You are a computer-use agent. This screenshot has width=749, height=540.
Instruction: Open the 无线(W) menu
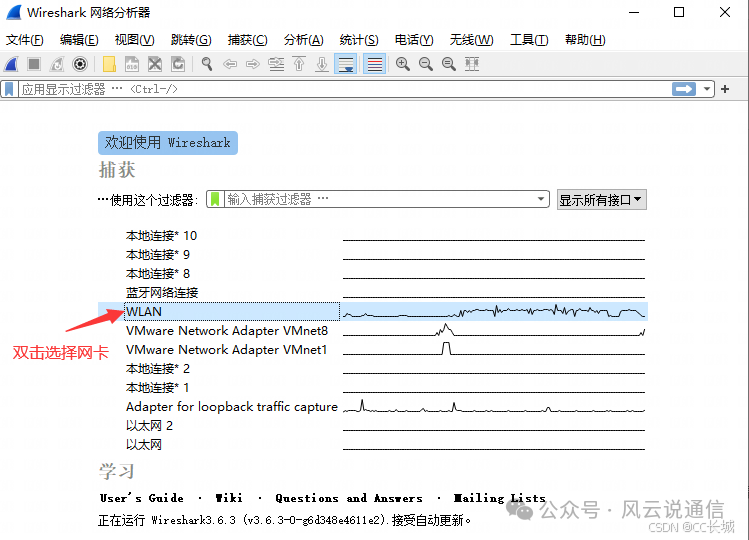pos(471,40)
